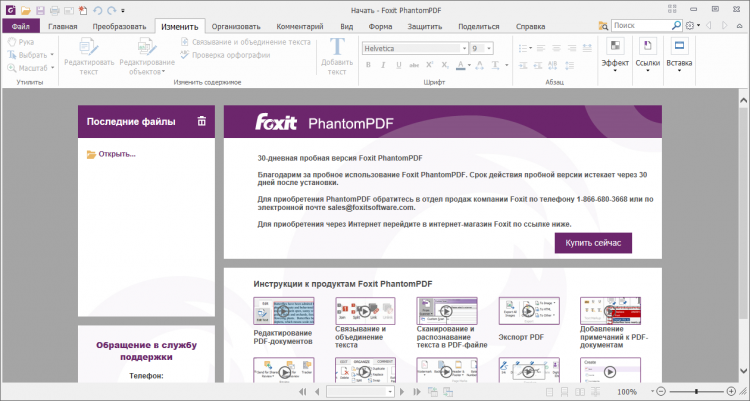Open the Экспорт PDF tutorial thumbnail
Screen dimensions: 750x401
pyautogui.click(x=529, y=311)
